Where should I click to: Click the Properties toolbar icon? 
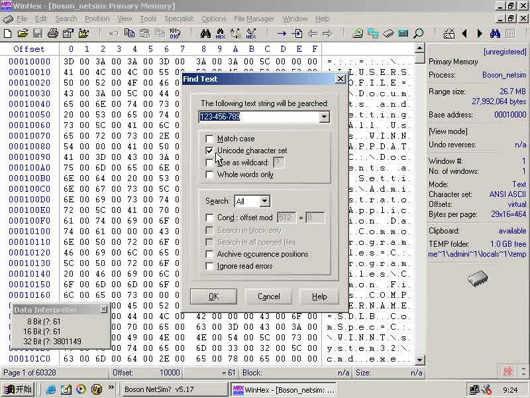[68, 33]
